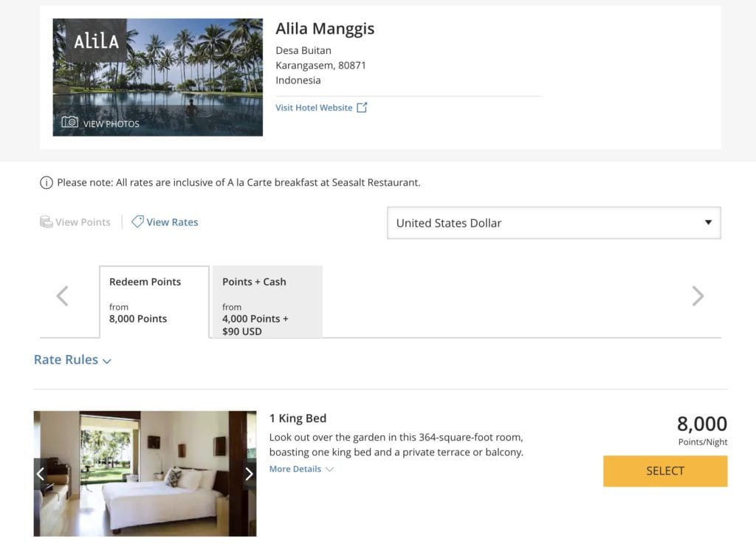Click the points icon next to View Points

click(47, 221)
